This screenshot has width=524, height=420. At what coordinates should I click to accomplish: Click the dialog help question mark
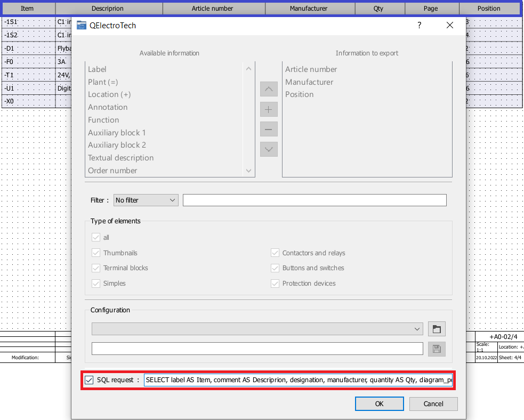(x=419, y=25)
